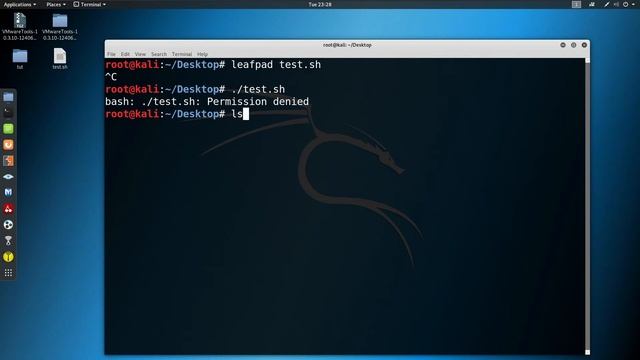
Task: Open the Help menu in the terminal
Action: point(202,54)
